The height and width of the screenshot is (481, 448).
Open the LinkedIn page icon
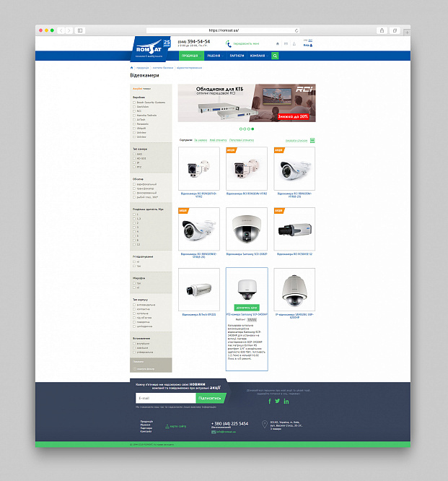coord(286,402)
